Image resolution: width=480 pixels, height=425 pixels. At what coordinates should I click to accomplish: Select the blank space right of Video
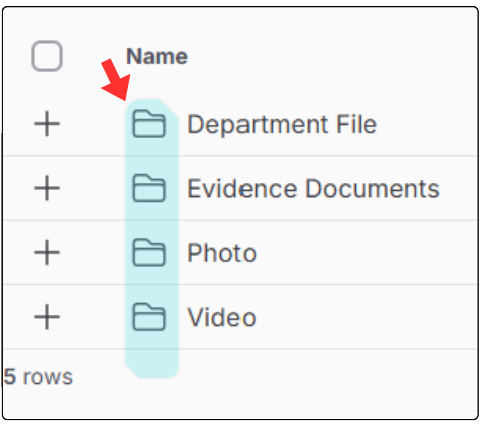coord(367,317)
